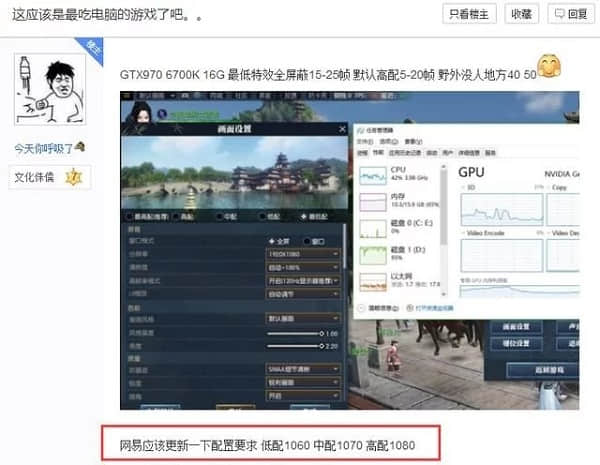This screenshot has height=465, width=600.
Task: Open the SMAA anti-aliasing dropdown
Action: point(302,369)
